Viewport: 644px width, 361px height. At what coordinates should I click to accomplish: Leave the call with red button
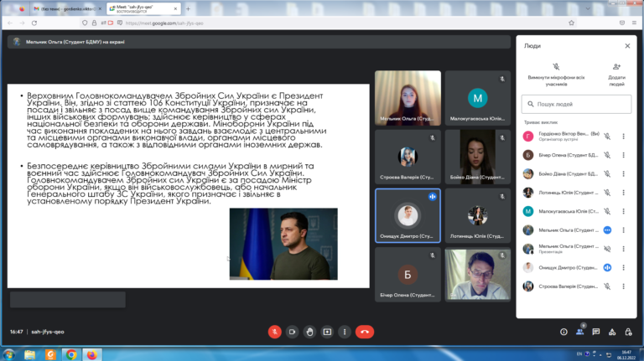tap(365, 332)
